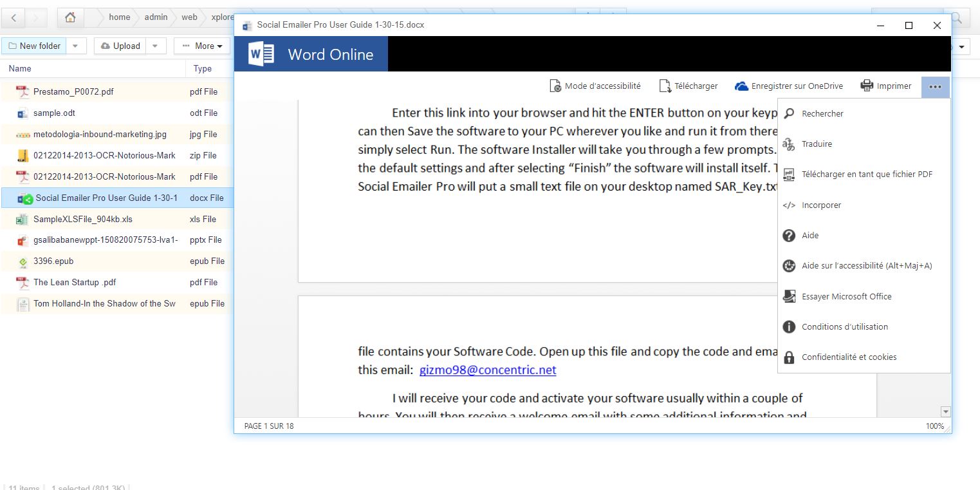The width and height of the screenshot is (980, 490).
Task: Select the 3396.epub file name
Action: tap(53, 261)
